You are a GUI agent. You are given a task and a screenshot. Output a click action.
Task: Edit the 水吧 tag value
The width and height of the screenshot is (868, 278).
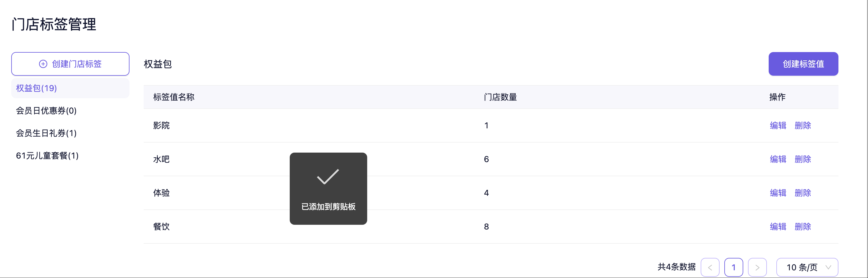pos(778,159)
